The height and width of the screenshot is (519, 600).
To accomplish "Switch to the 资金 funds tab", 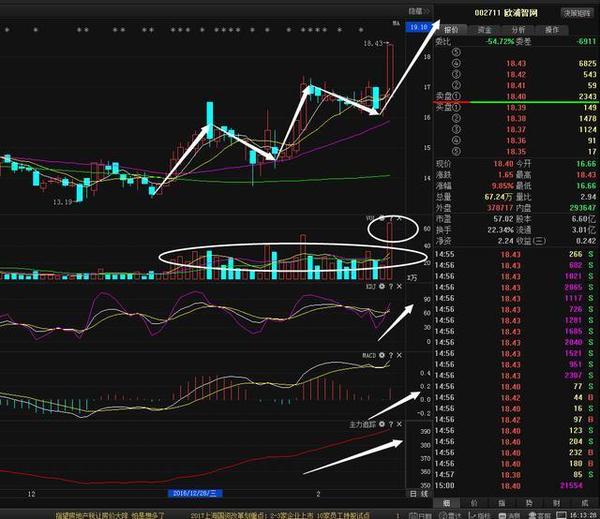I will (485, 29).
